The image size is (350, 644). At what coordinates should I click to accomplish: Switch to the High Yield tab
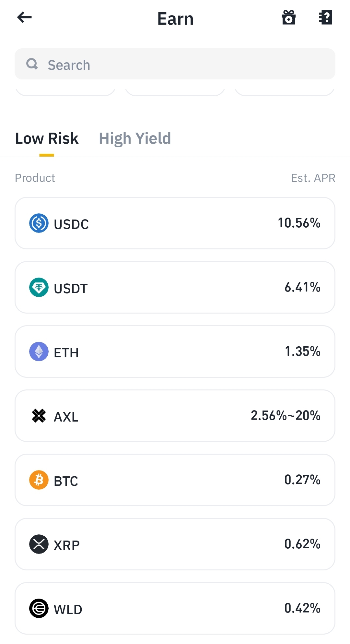(x=135, y=139)
